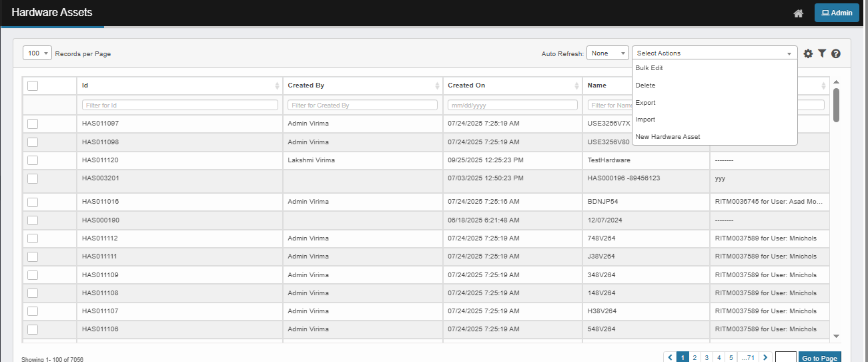
Task: Select the checkbox for HAS011120 row
Action: pos(33,160)
